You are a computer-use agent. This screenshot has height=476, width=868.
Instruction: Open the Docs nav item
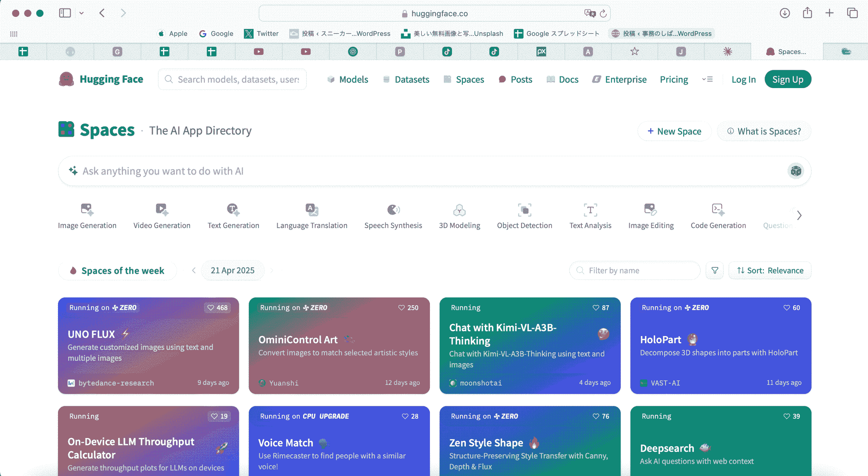pyautogui.click(x=563, y=79)
